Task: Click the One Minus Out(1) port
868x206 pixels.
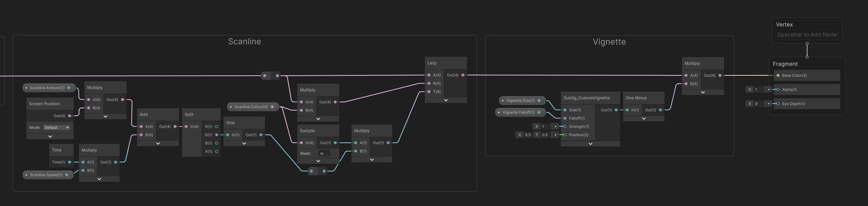Action: point(660,110)
